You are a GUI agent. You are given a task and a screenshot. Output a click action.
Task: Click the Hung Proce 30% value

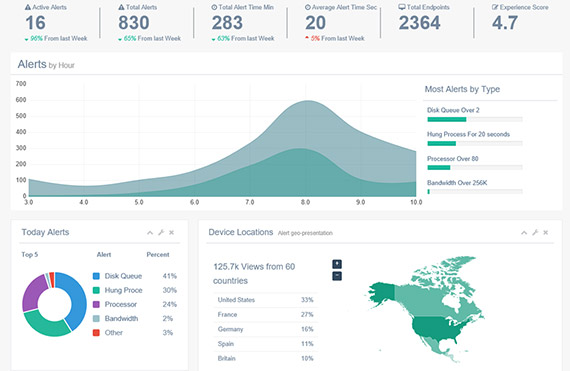click(x=169, y=290)
